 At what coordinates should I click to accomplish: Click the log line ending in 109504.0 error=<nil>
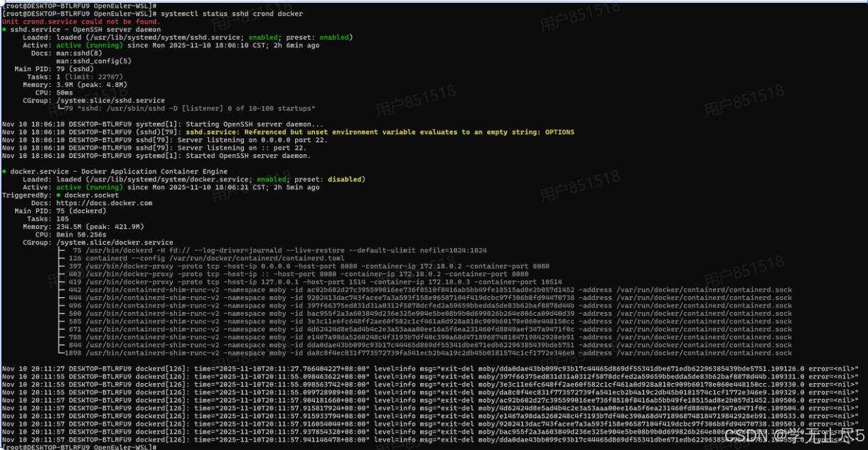coord(430,408)
